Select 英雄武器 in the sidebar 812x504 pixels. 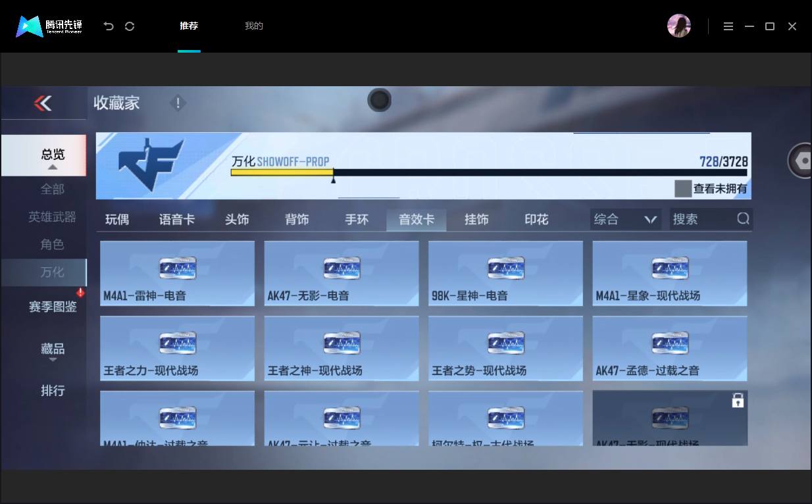53,217
